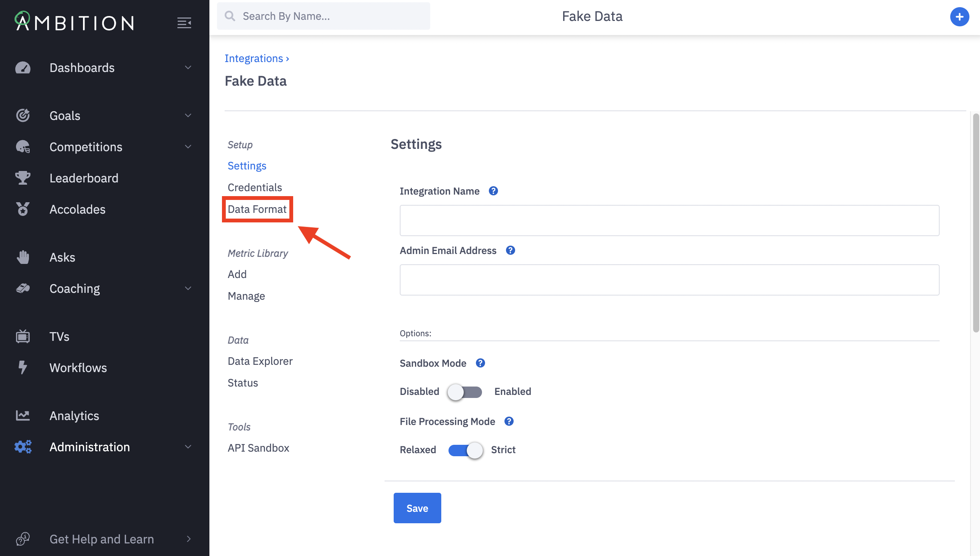980x556 pixels.
Task: Collapse sidebar using the menu toggle icon
Action: pos(184,23)
